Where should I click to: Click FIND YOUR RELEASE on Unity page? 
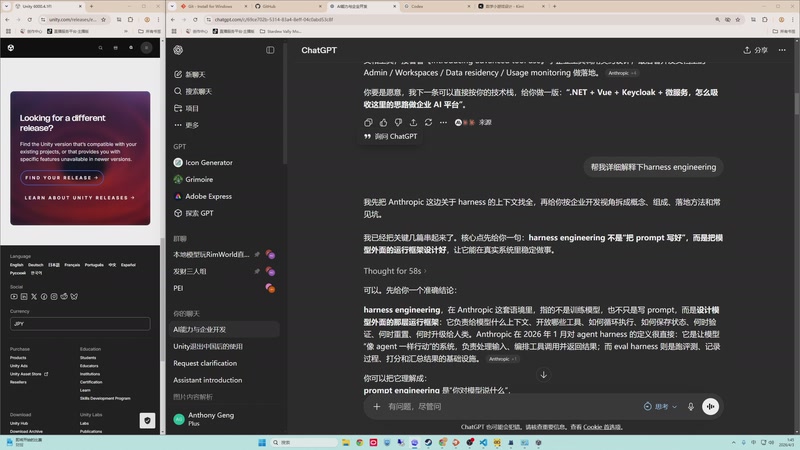[x=62, y=178]
